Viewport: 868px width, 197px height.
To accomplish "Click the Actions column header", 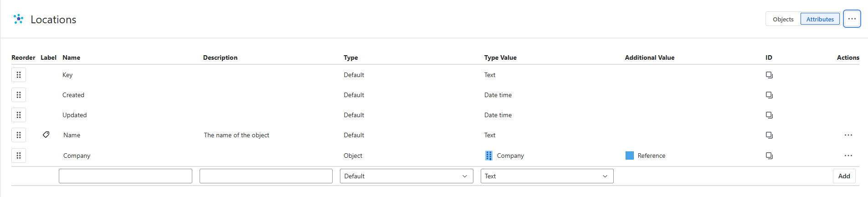I will 848,57.
